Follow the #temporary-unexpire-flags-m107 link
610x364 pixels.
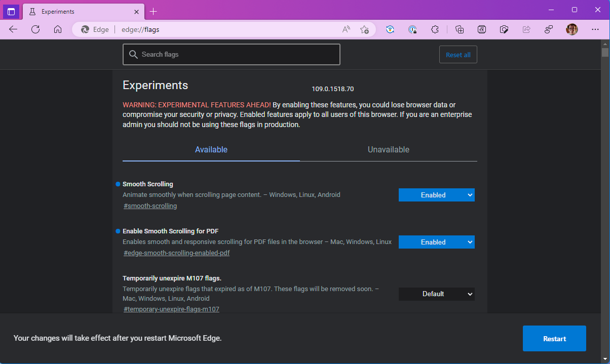pos(171,309)
